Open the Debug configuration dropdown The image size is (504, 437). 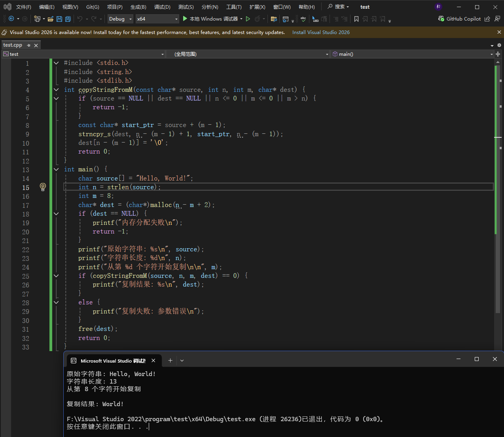[x=120, y=19]
